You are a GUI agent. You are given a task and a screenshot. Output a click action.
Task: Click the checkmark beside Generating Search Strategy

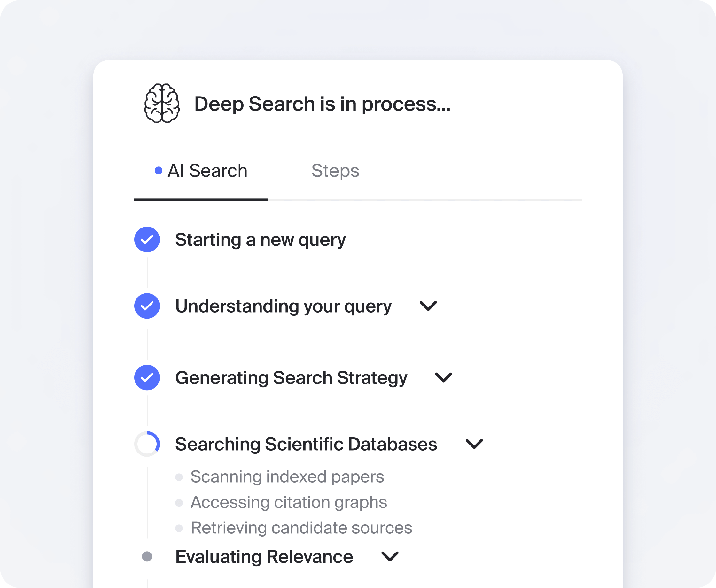point(147,377)
